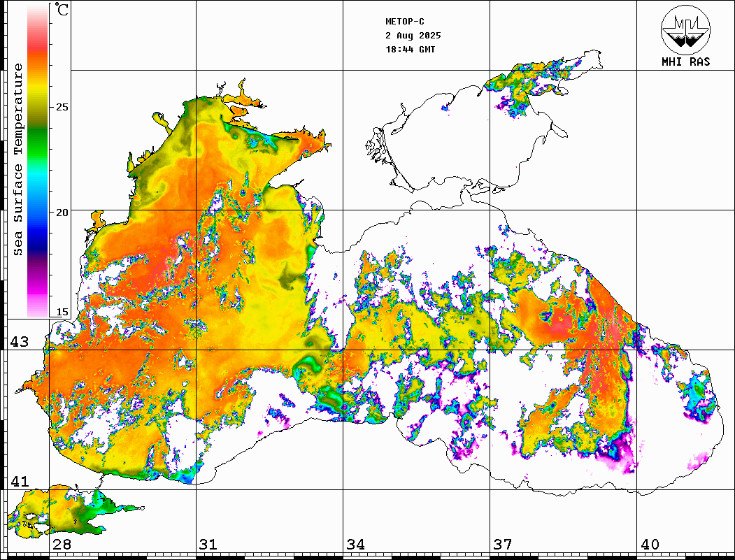Click the MHI RAS caption text
735x560 pixels.
click(686, 62)
